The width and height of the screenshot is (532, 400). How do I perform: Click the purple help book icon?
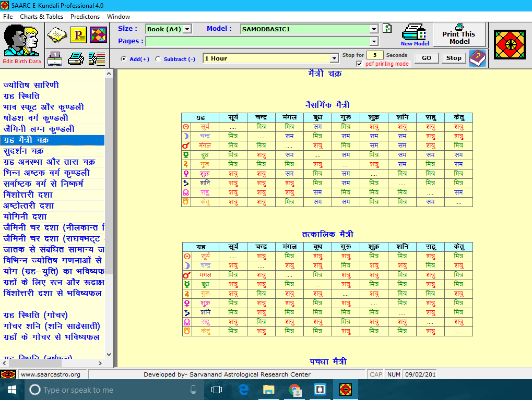(x=478, y=58)
